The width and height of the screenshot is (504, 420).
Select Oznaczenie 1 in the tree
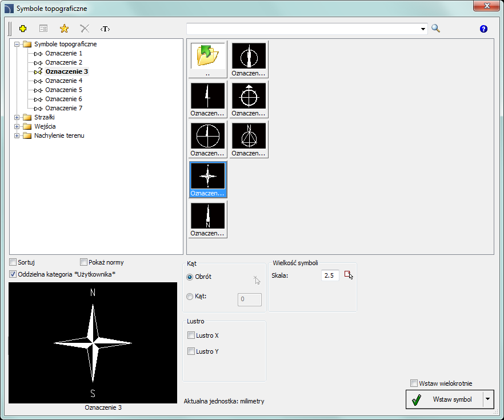tap(63, 53)
